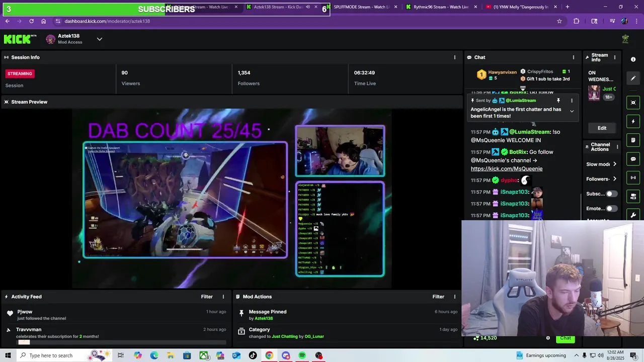Click @LumiaStream sender name in pinned message
Image resolution: width=644 pixels, height=362 pixels.
pos(521,101)
